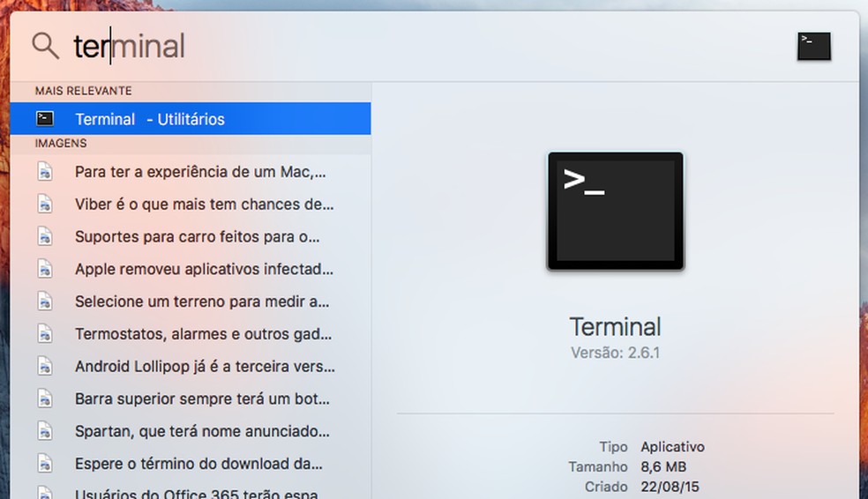Open result 'Selecione um terreno para medir a...'
The height and width of the screenshot is (499, 868).
(x=191, y=302)
